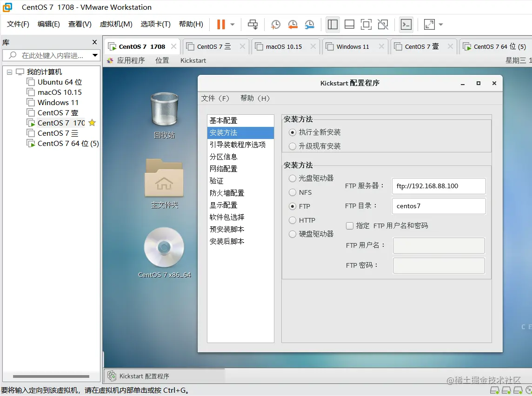
Task: Open the 编辑(E) menu
Action: (48, 24)
